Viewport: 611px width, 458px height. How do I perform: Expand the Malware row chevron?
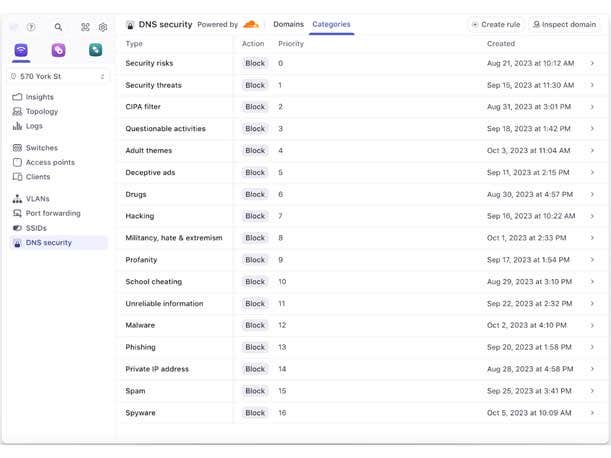[592, 325]
